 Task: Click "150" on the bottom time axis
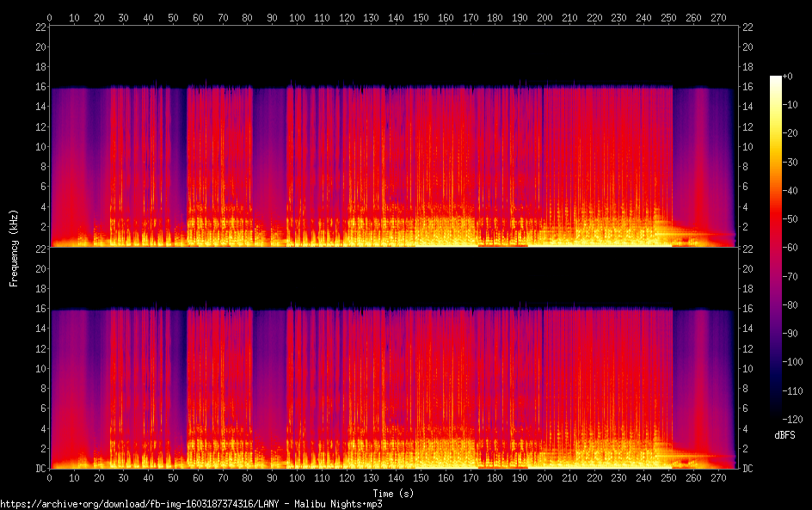coord(421,478)
